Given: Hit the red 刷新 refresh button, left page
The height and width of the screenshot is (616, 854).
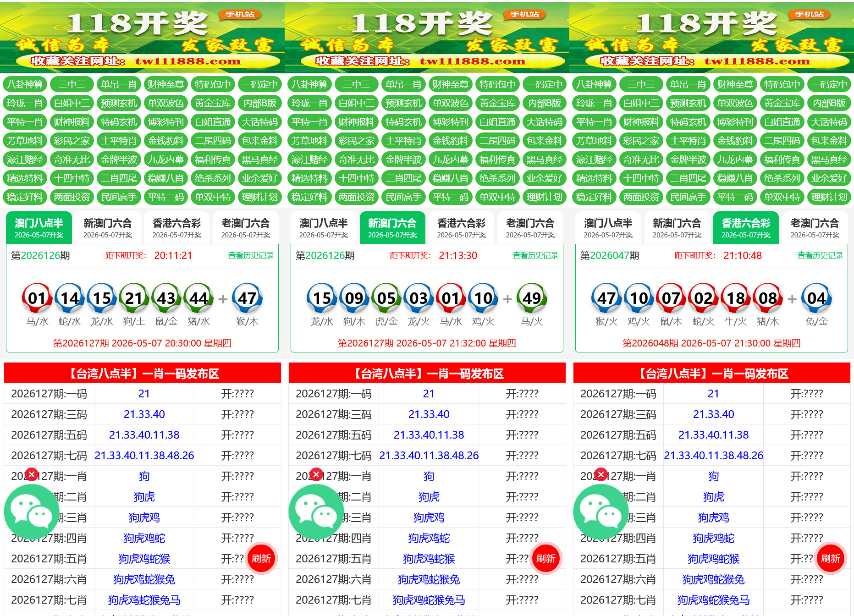Looking at the screenshot, I should point(261,558).
